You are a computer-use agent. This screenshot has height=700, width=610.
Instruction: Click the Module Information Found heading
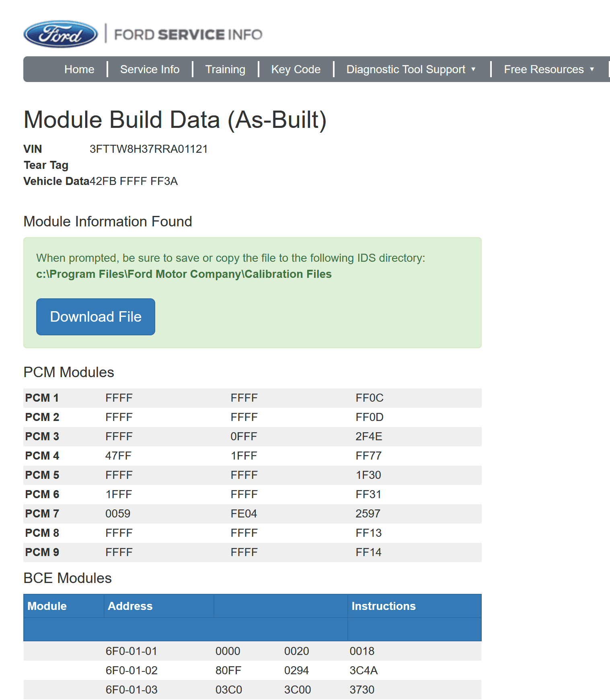coord(108,222)
